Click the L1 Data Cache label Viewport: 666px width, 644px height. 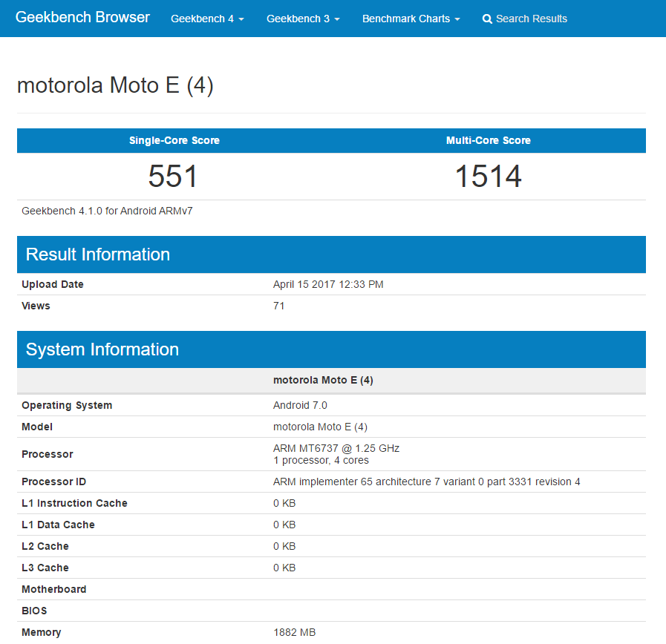58,525
